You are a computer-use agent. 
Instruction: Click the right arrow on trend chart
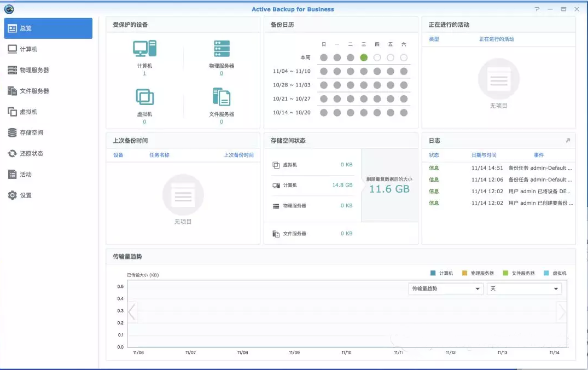coord(561,312)
